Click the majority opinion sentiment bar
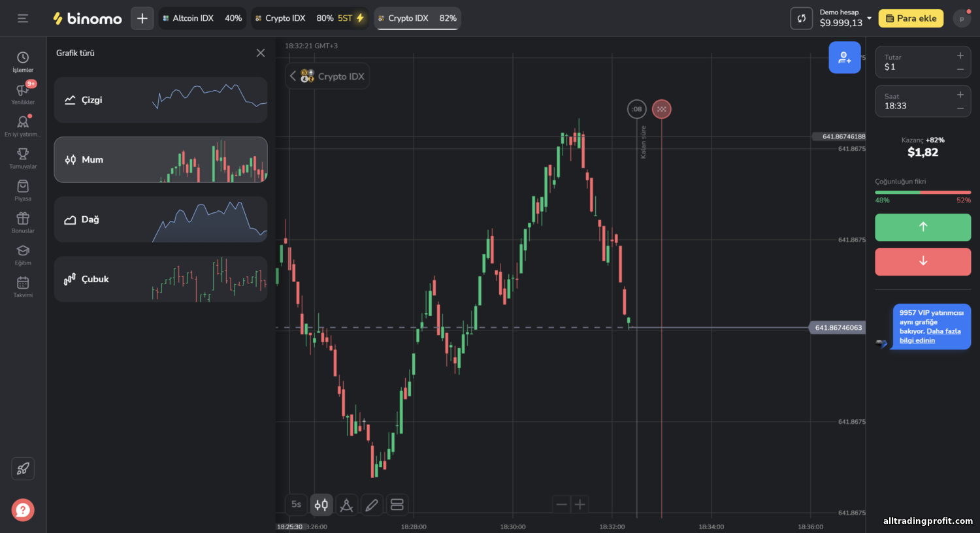 tap(923, 192)
